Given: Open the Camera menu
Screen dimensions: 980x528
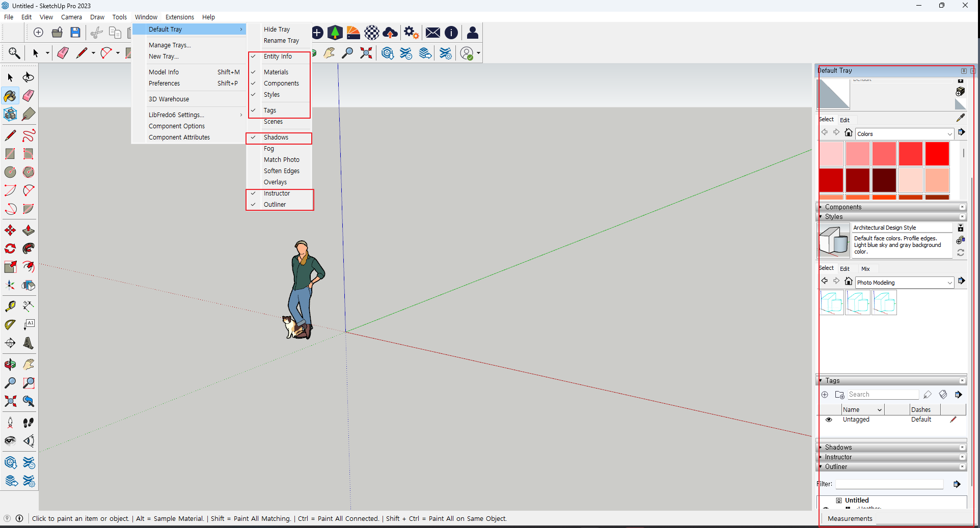Looking at the screenshot, I should pyautogui.click(x=71, y=17).
